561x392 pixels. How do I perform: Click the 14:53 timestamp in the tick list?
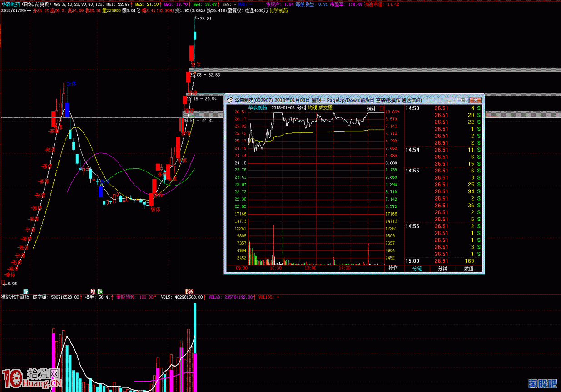[x=412, y=108]
